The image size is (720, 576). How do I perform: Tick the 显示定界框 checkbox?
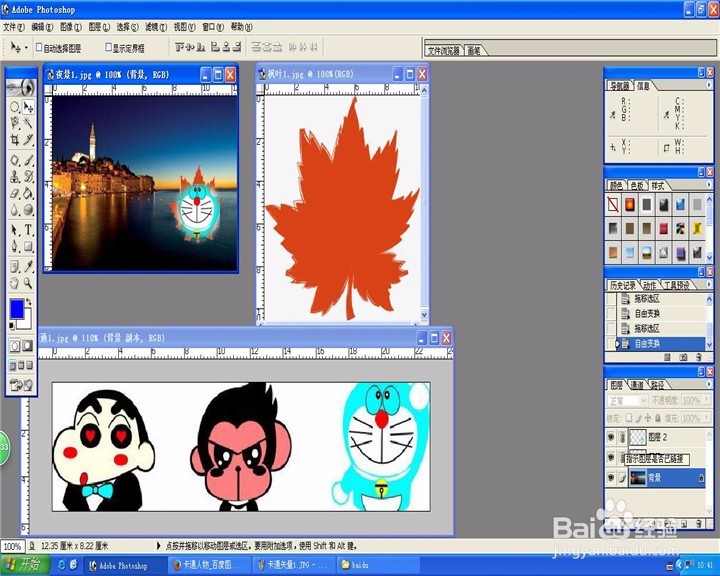pyautogui.click(x=108, y=47)
